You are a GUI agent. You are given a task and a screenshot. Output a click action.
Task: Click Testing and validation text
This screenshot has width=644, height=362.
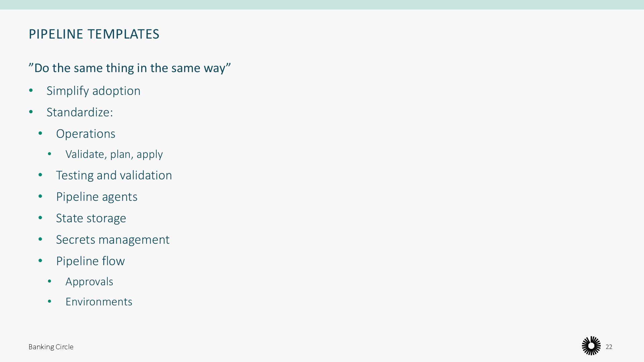(x=114, y=175)
